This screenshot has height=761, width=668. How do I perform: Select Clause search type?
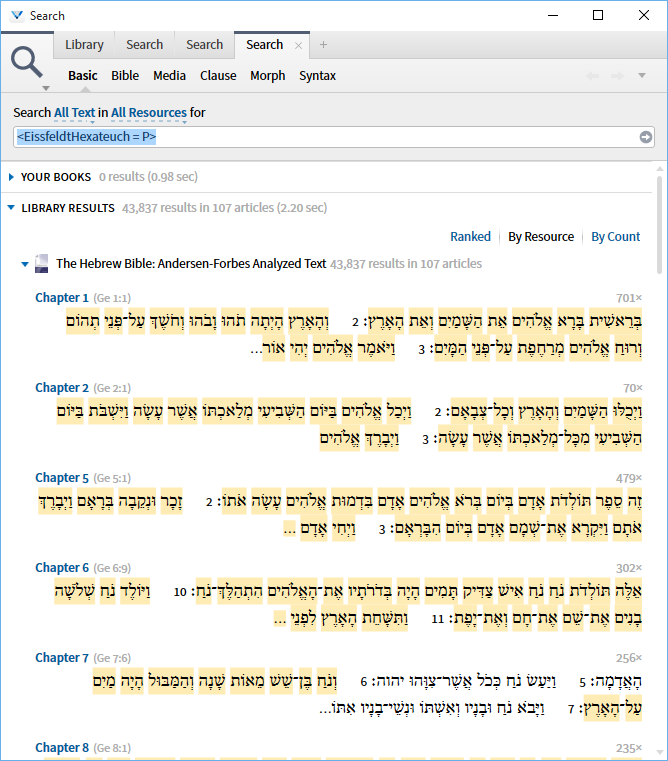tap(218, 76)
